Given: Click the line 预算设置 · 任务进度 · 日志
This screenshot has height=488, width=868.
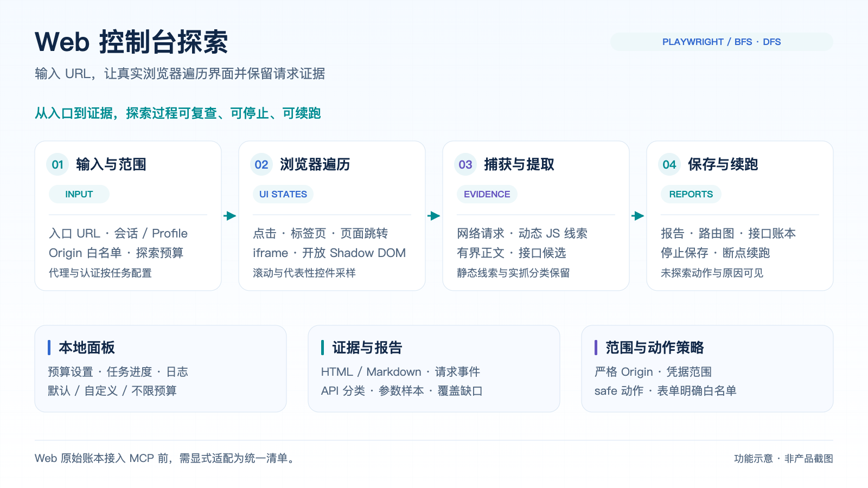Looking at the screenshot, I should (118, 372).
